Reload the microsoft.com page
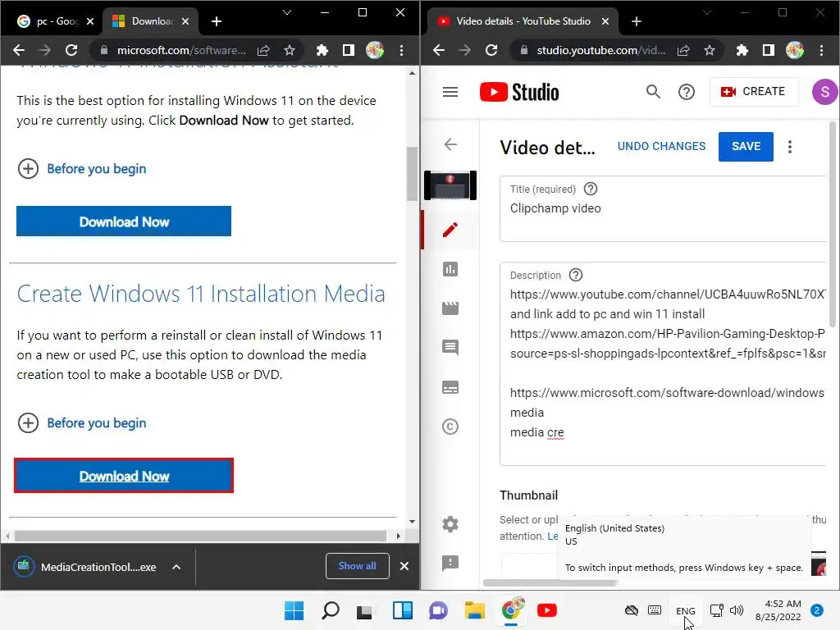Viewport: 840px width, 630px height. 71,50
